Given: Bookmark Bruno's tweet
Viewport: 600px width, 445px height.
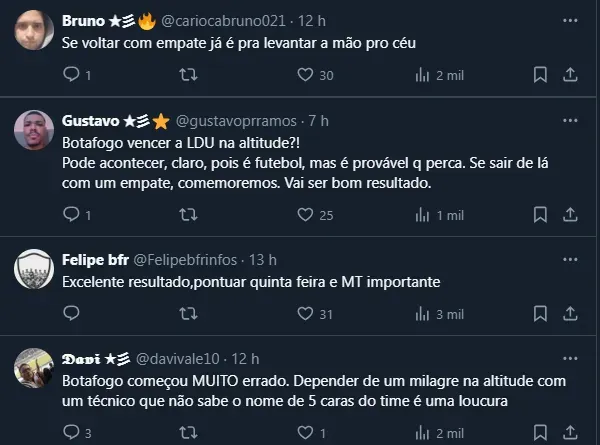Looking at the screenshot, I should [540, 75].
